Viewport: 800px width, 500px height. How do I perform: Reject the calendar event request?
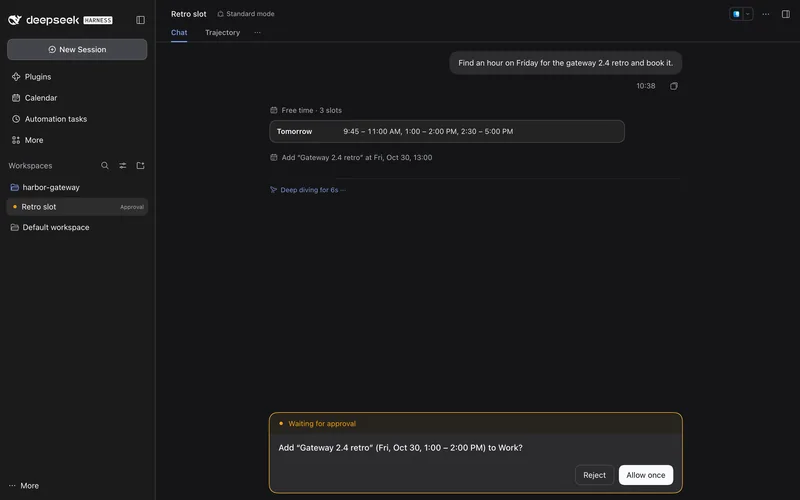tap(594, 475)
